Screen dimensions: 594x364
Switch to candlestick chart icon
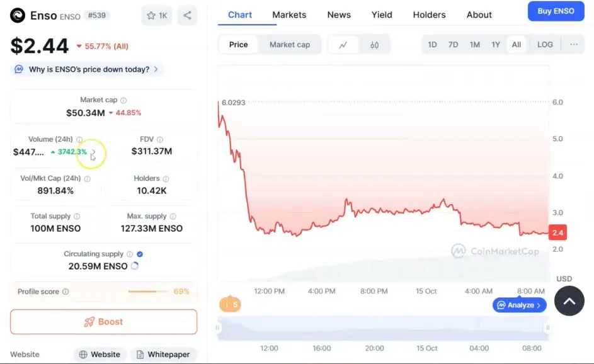coord(374,45)
